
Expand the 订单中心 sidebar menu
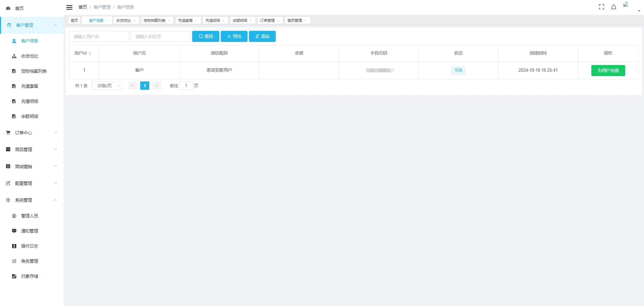pos(32,133)
